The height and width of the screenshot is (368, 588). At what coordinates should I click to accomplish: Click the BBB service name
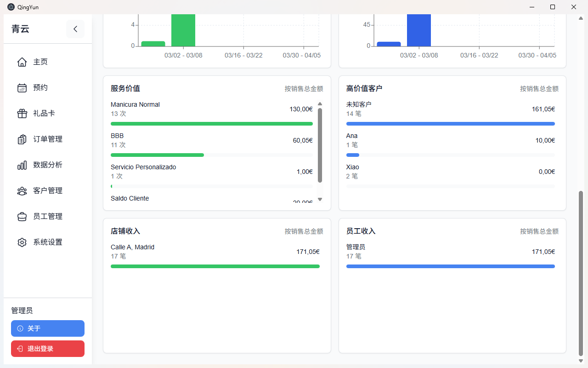(117, 136)
